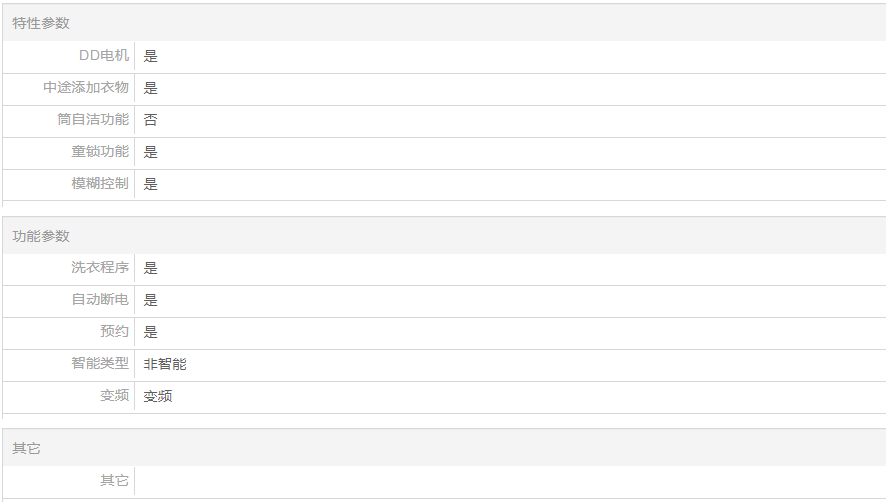
Task: Click the 变频 value in the right column
Action: [158, 396]
